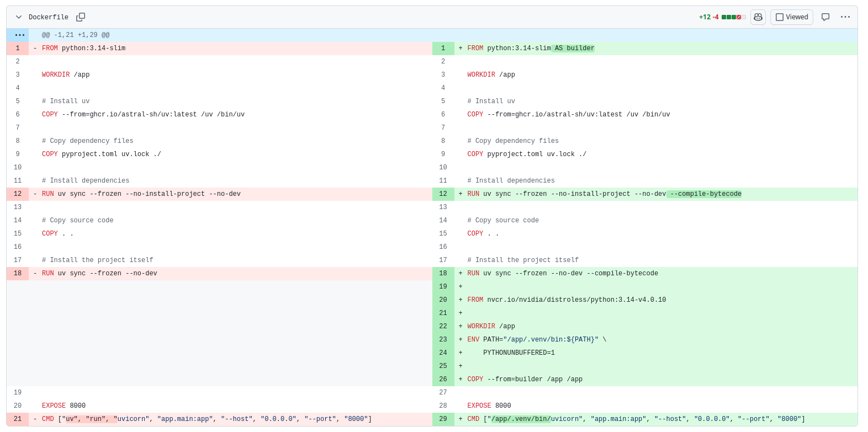Click the removed CMD line with 'uv', 'run'
868x432 pixels.
pyautogui.click(x=207, y=419)
